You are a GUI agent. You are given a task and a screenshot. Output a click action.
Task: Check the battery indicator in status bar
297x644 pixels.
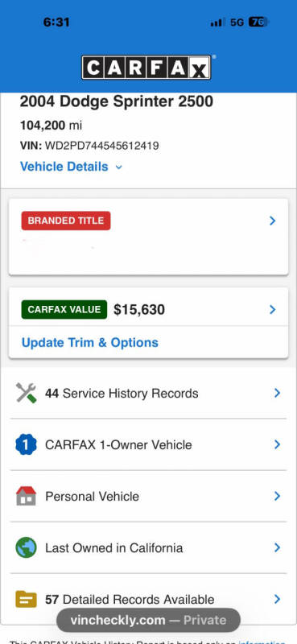click(x=258, y=22)
